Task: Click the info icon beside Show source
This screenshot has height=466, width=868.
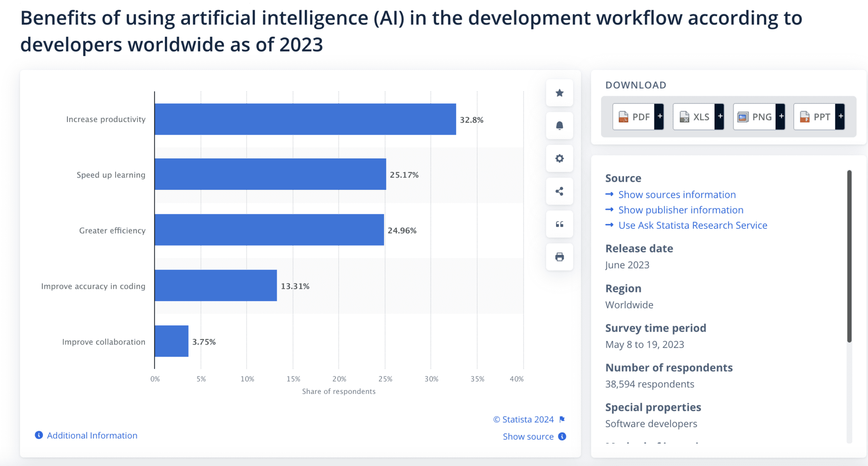Action: (562, 436)
